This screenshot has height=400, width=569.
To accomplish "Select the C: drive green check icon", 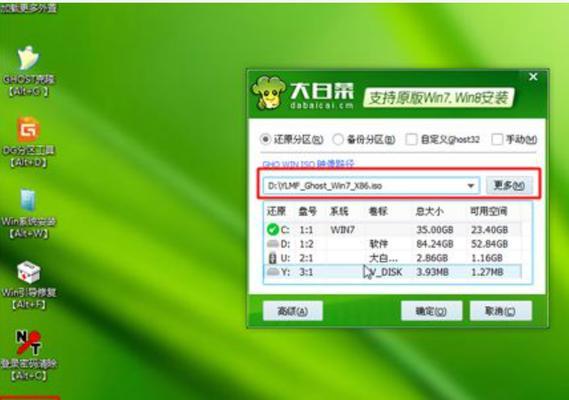I will (x=273, y=229).
